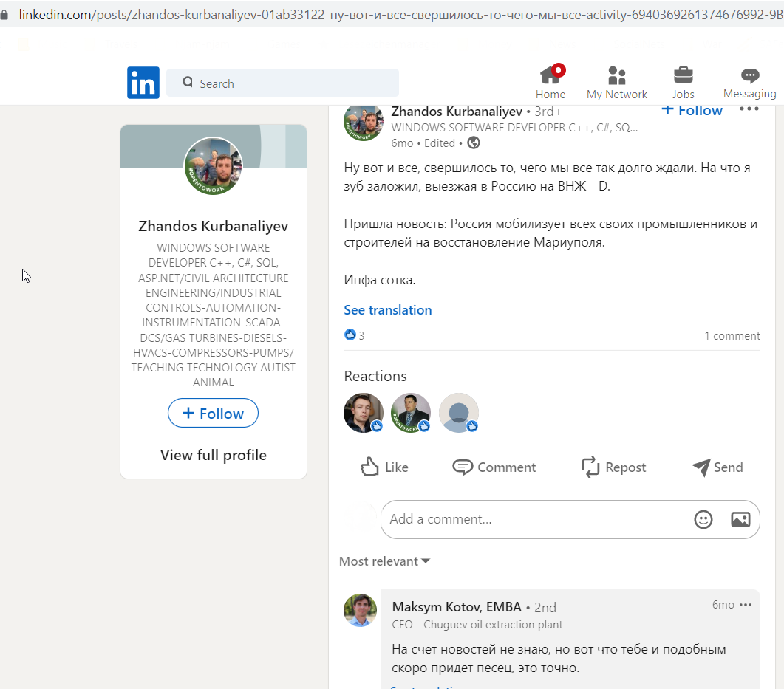Screen dimensions: 784x689
Task: Expand the Most relevant sort dropdown
Action: click(384, 561)
